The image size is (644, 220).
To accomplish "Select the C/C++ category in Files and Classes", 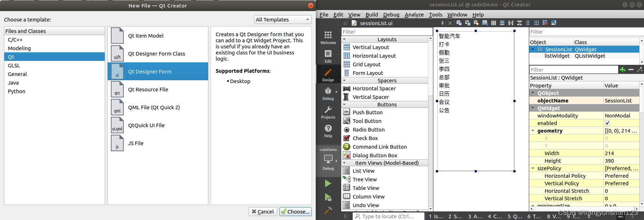I will click(x=55, y=40).
